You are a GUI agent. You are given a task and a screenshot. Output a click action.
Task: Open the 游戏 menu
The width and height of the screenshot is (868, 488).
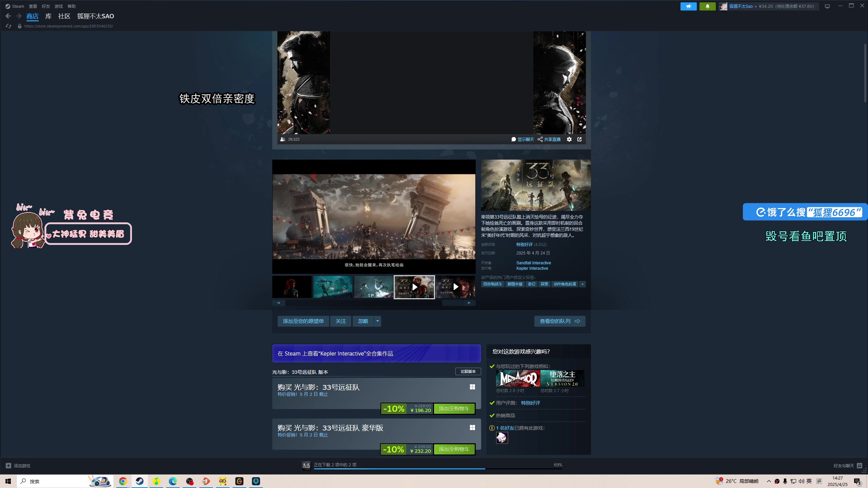[x=59, y=6]
